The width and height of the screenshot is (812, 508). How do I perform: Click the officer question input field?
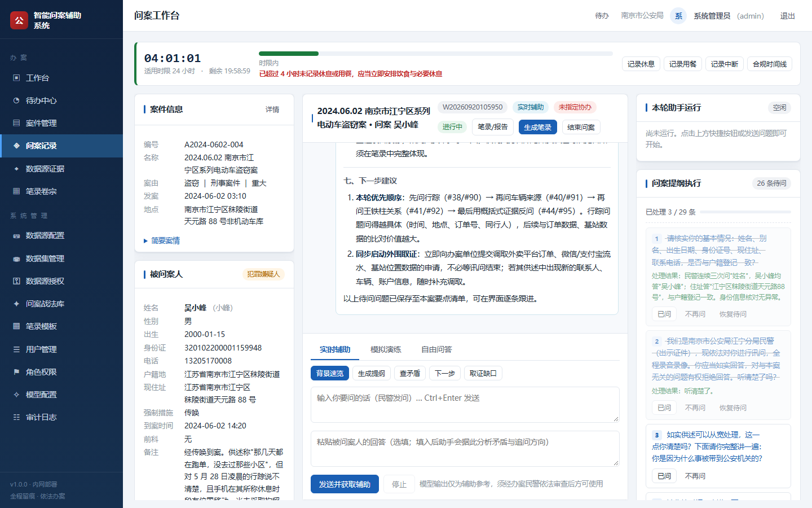click(x=465, y=404)
